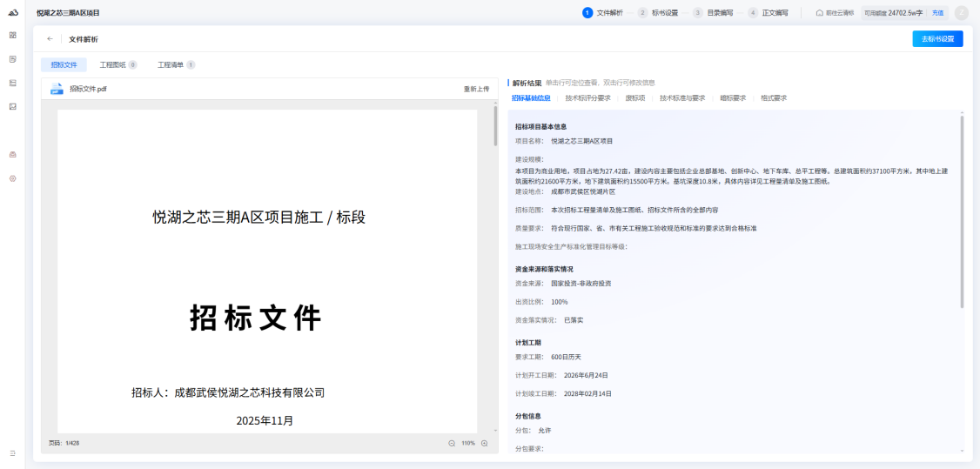Click the 建设规模 description paragraph

pyautogui.click(x=731, y=175)
